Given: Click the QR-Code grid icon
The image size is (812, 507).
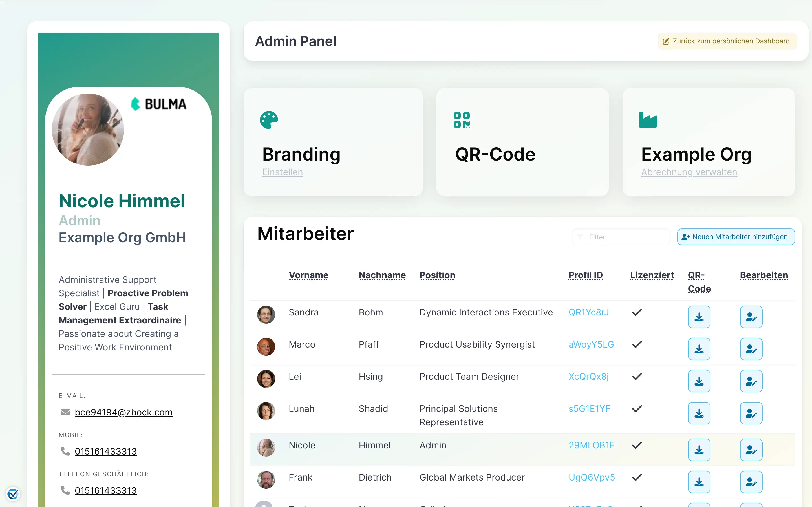Looking at the screenshot, I should point(461,120).
